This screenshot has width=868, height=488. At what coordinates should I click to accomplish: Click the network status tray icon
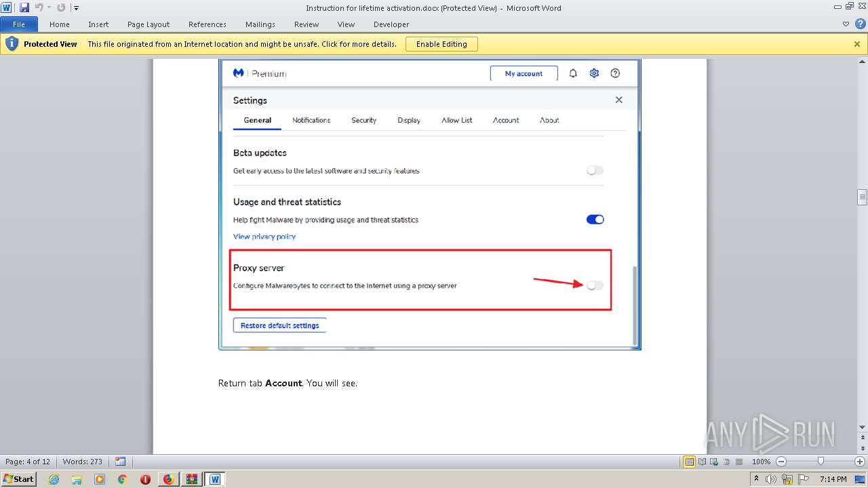pyautogui.click(x=787, y=479)
